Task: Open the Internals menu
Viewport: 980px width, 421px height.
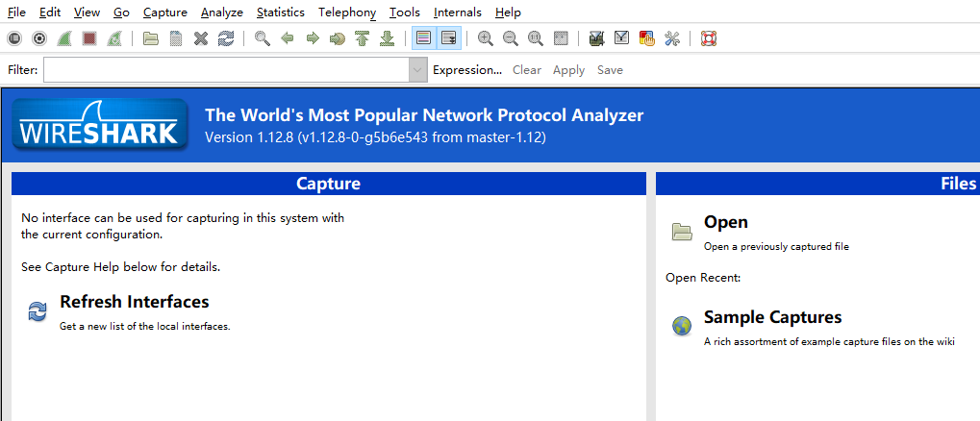Action: coord(458,12)
